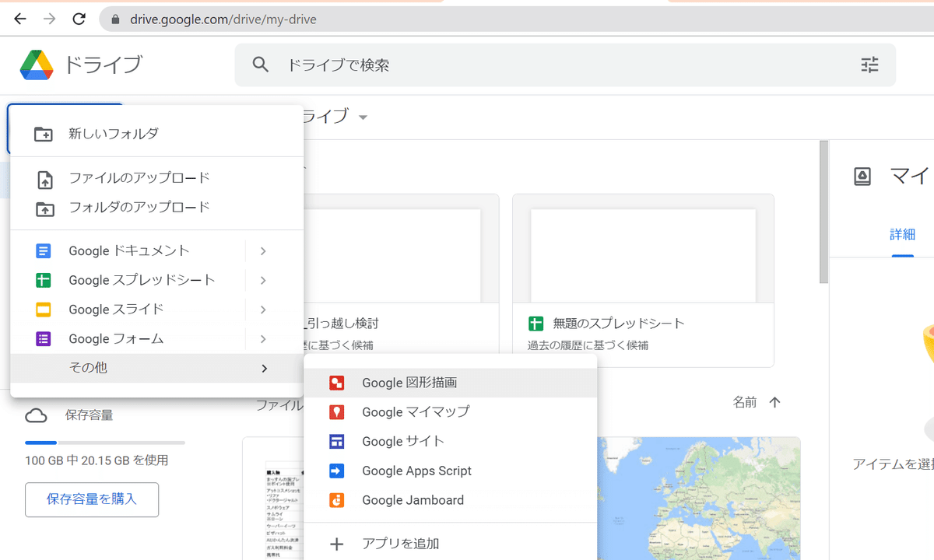934x560 pixels.
Task: Open the 引っ越し検討 suggested file card
Action: 401,280
